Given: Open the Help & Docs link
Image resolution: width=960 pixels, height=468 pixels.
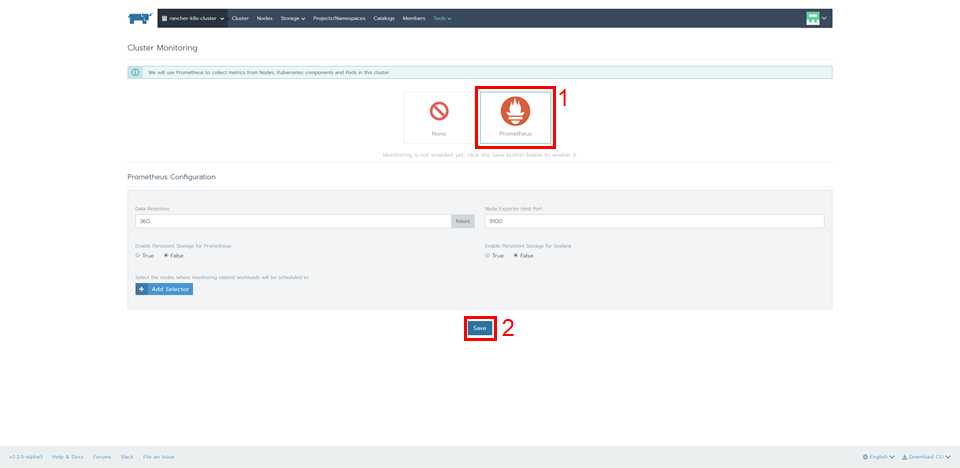Looking at the screenshot, I should [67, 457].
